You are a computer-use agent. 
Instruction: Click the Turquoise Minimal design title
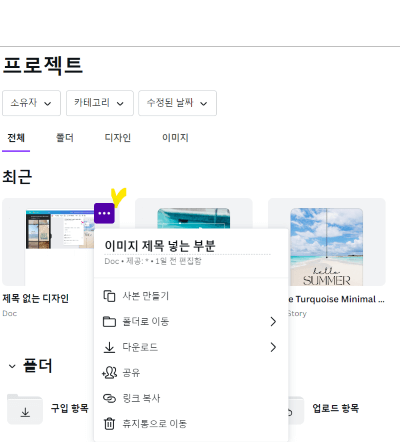[337, 299]
